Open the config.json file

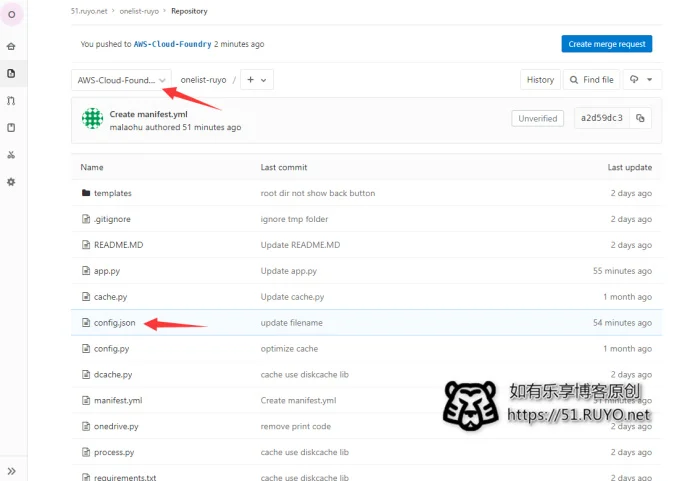coord(114,323)
